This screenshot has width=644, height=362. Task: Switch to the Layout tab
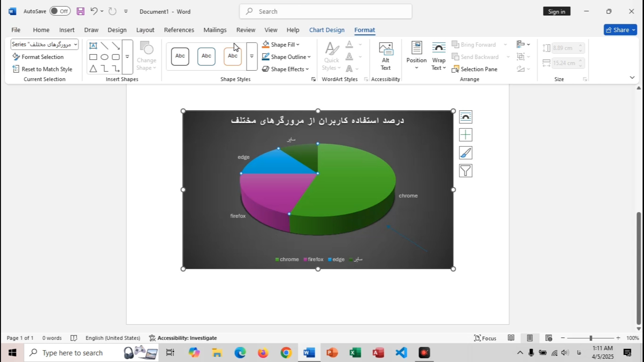[x=145, y=30]
